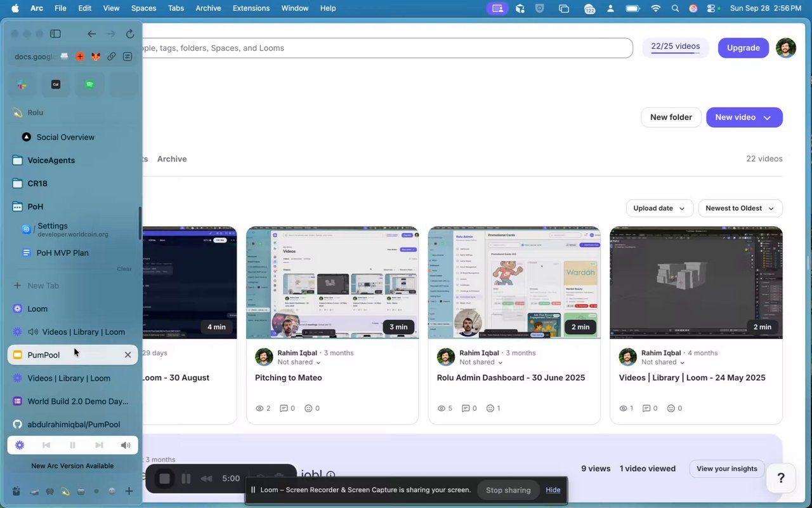
Task: Reload the current page
Action: coord(130,34)
